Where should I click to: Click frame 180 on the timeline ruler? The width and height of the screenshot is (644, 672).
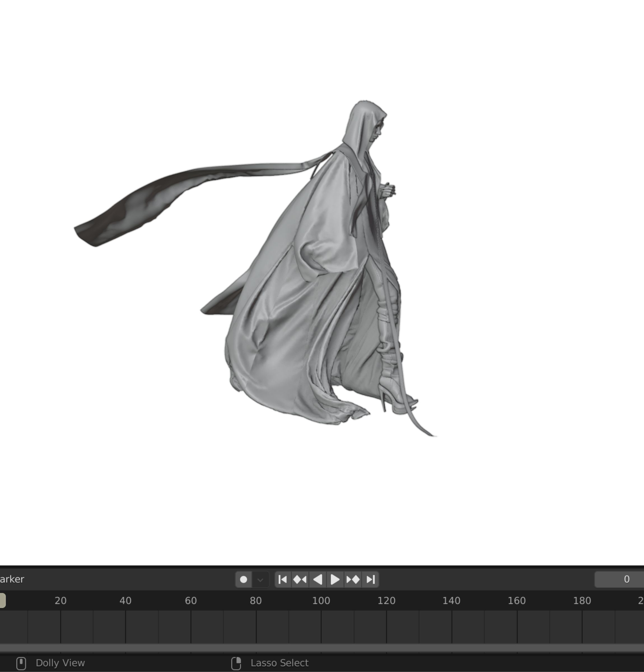click(x=582, y=601)
